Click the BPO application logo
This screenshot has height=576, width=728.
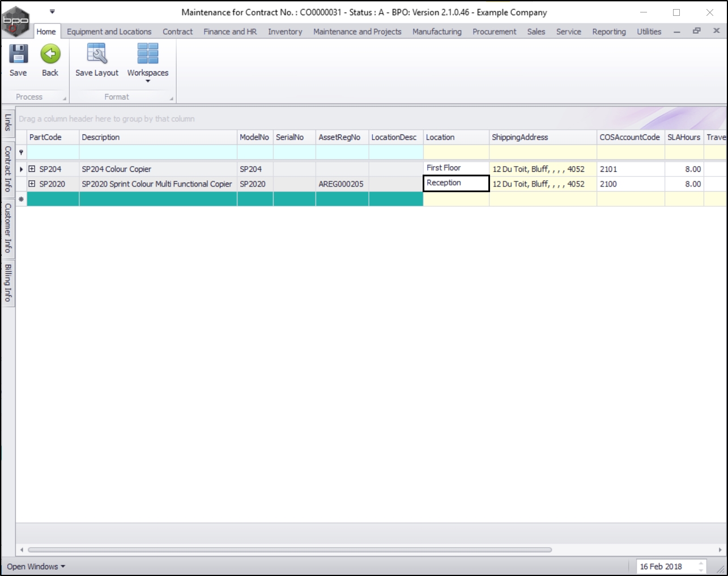click(16, 22)
